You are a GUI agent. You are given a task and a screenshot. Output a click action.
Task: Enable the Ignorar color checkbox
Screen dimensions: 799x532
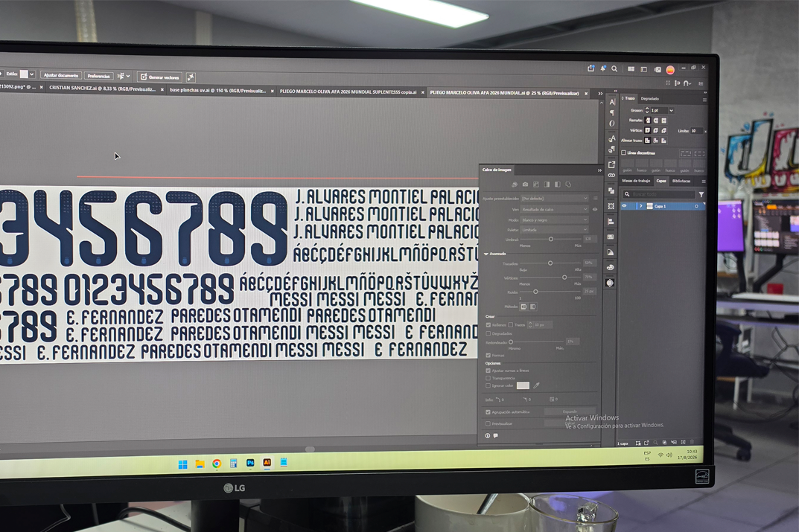(x=488, y=386)
